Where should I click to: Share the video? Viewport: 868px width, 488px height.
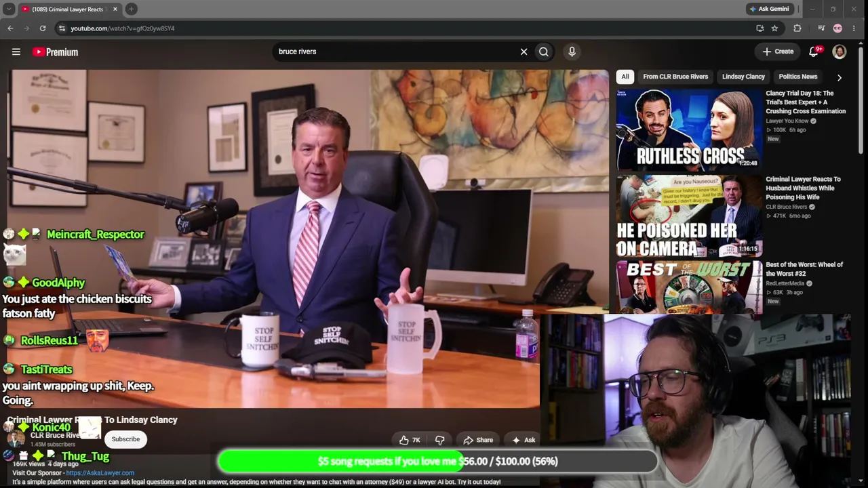click(478, 440)
